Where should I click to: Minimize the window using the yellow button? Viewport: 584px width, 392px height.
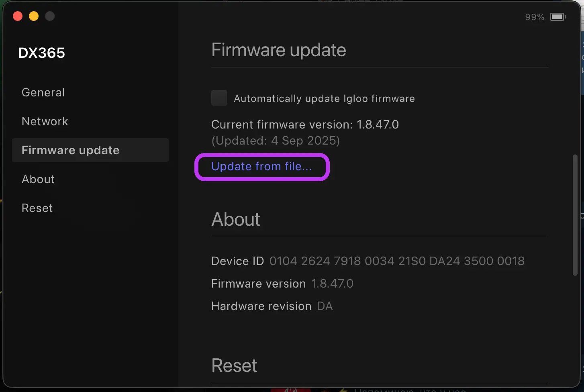coord(34,16)
